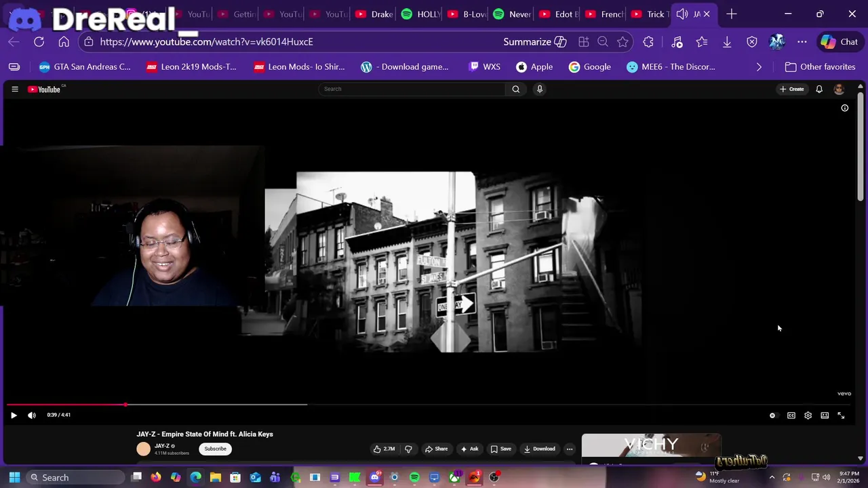Open Spotify from the taskbar
The height and width of the screenshot is (488, 868).
(x=414, y=478)
